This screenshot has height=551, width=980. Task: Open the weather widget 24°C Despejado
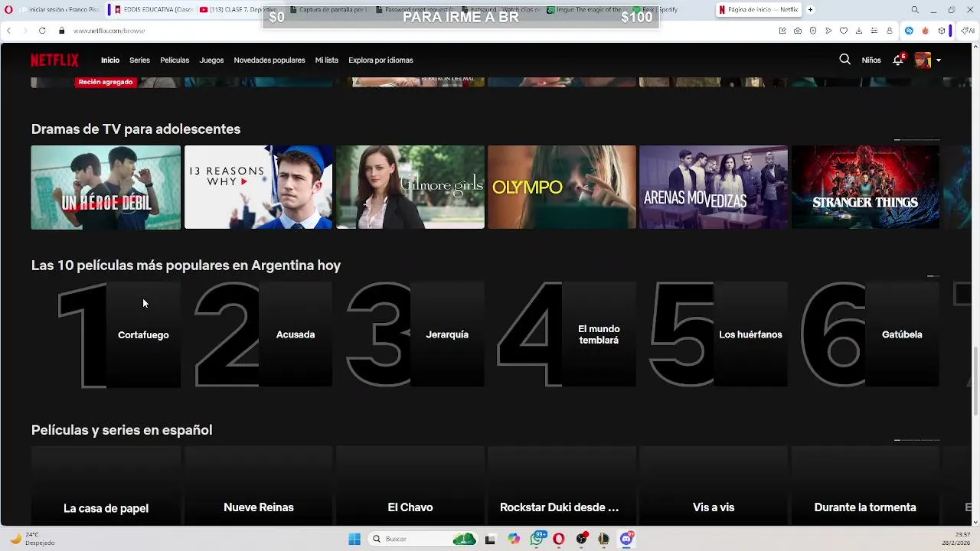(x=32, y=539)
